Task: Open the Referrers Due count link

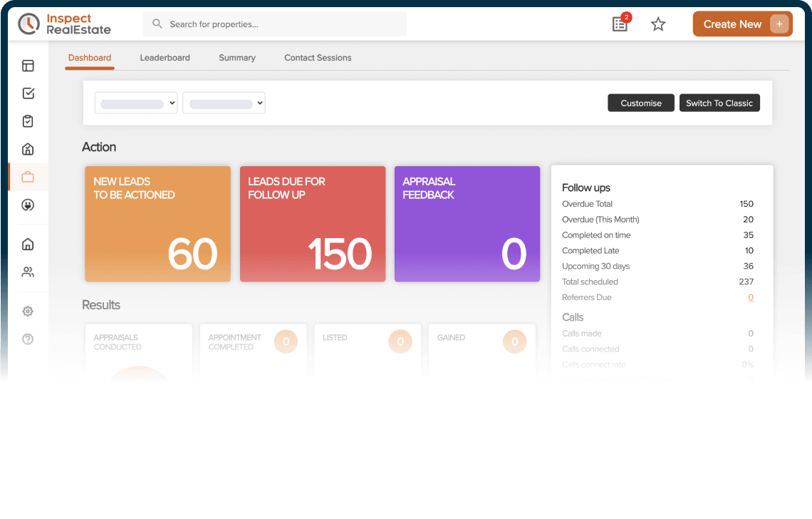Action: coord(751,297)
